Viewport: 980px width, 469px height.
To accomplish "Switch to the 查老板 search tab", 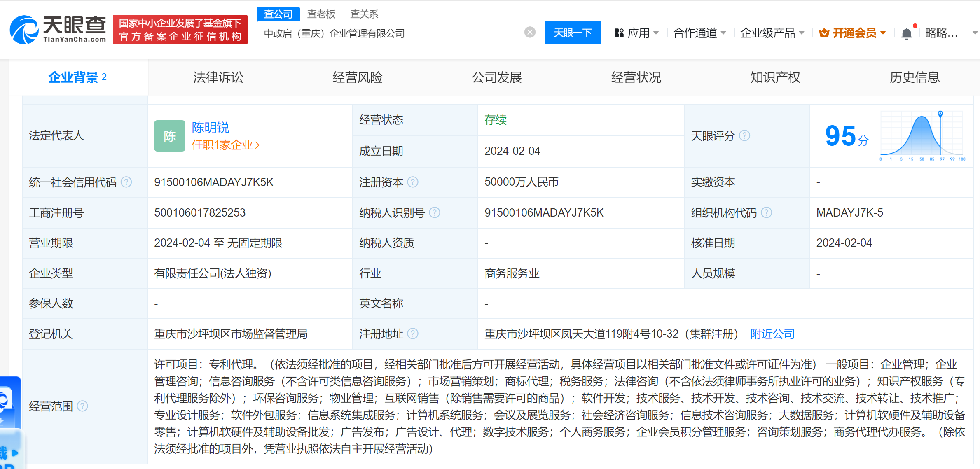I will point(321,14).
